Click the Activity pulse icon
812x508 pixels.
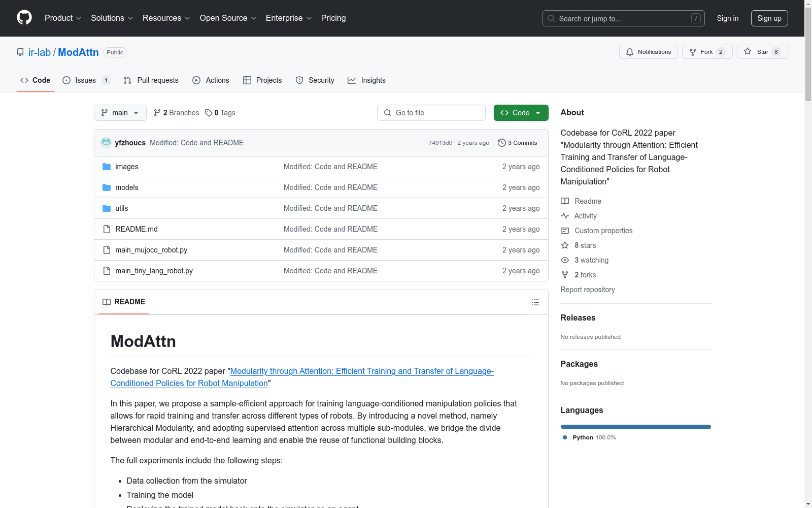[565, 216]
